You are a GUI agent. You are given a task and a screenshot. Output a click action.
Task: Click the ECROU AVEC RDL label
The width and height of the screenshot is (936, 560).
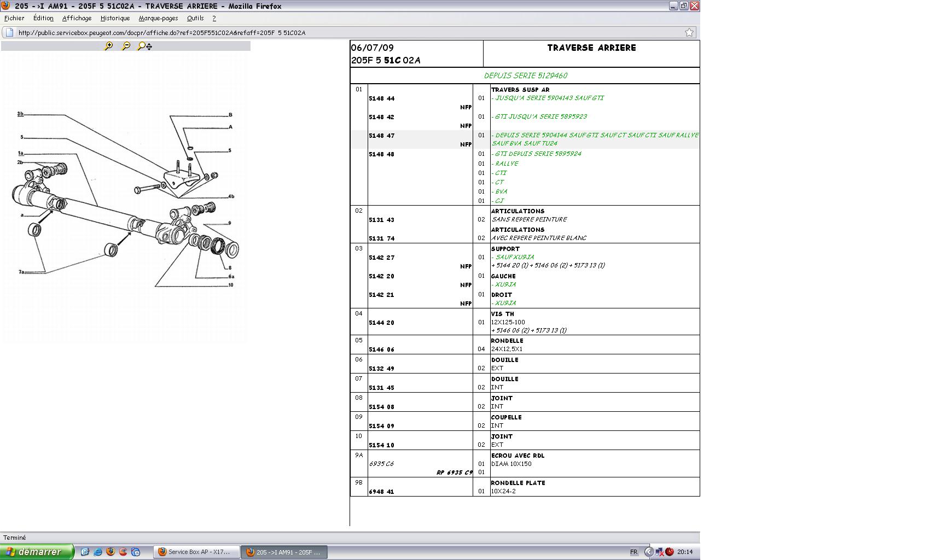coord(518,456)
